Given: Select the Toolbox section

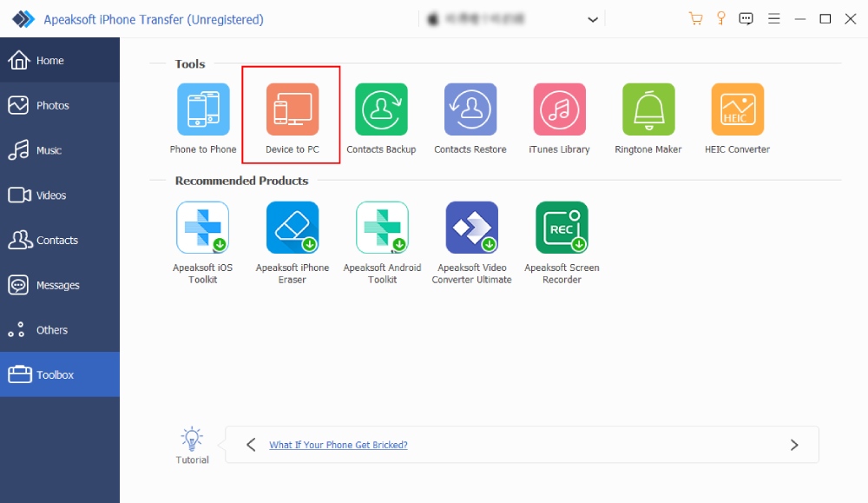Looking at the screenshot, I should coord(60,374).
